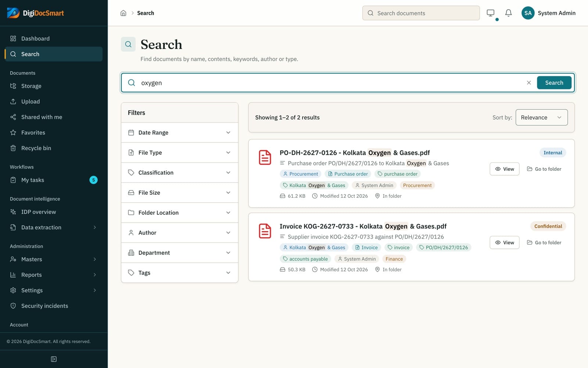Expand the Date Range filter

(x=179, y=132)
